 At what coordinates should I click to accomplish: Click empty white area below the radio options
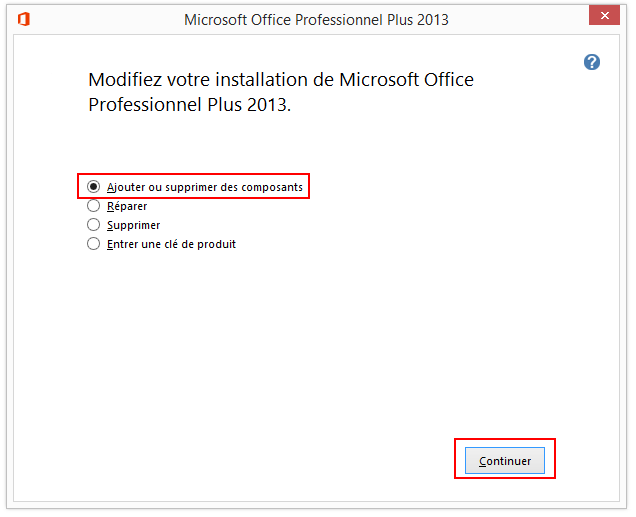pyautogui.click(x=300, y=340)
